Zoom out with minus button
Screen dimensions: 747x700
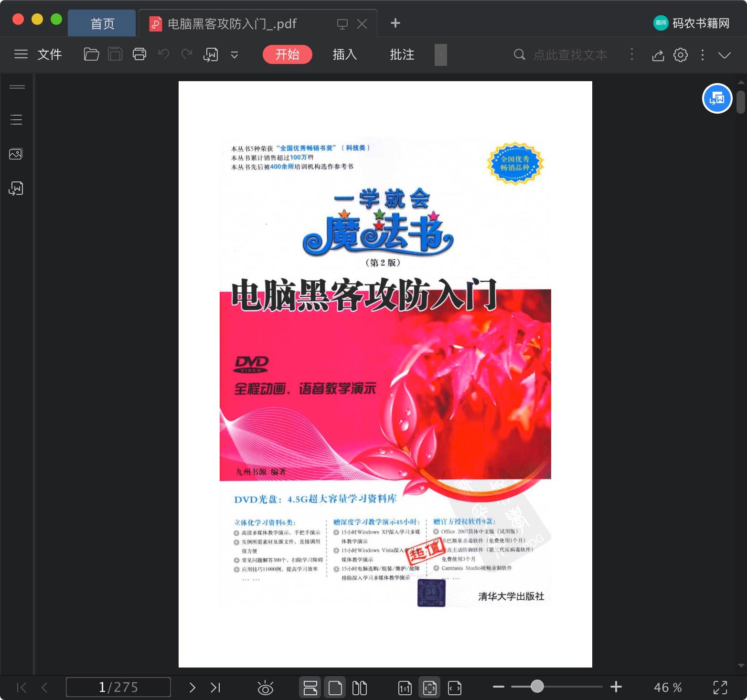point(499,687)
